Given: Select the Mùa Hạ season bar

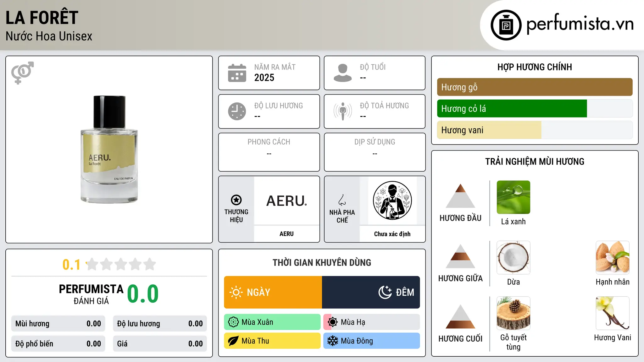Looking at the screenshot, I should tap(372, 322).
